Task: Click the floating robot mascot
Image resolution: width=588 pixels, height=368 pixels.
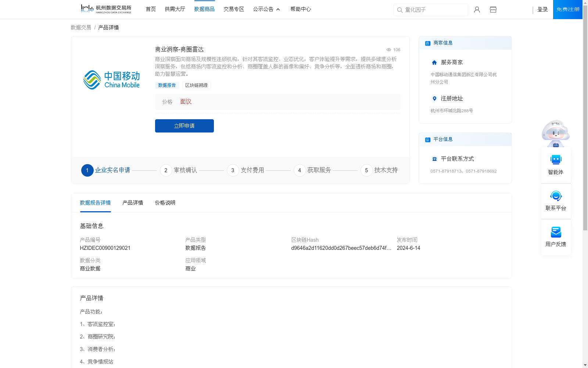Action: tap(556, 133)
